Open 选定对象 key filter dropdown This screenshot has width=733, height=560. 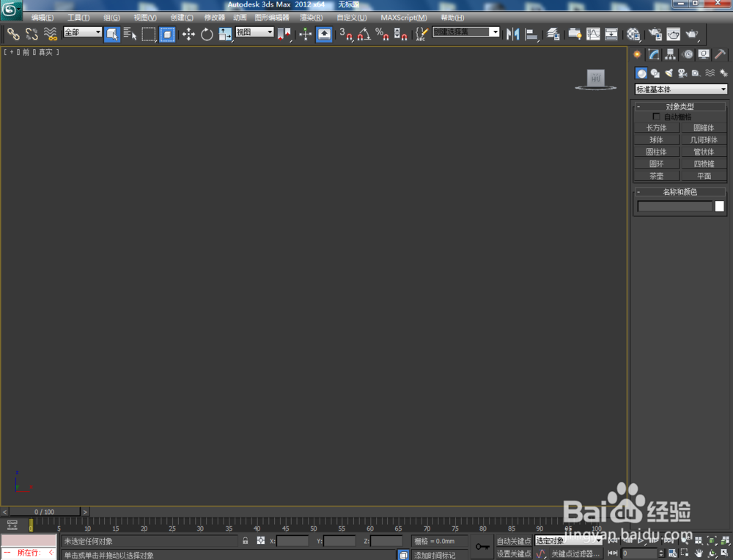[569, 541]
